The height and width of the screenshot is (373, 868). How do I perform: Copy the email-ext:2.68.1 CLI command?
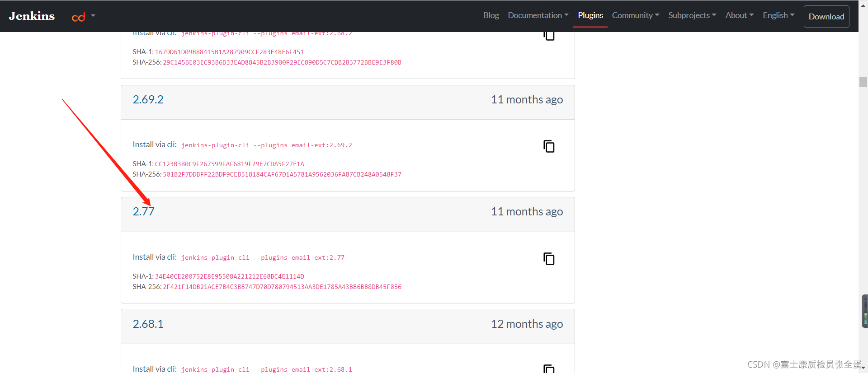click(x=549, y=368)
